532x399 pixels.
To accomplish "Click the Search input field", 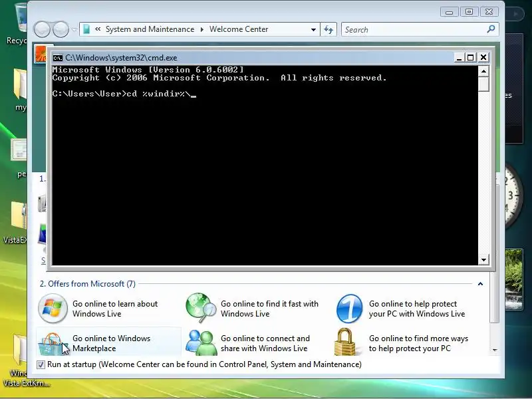I will 415,29.
